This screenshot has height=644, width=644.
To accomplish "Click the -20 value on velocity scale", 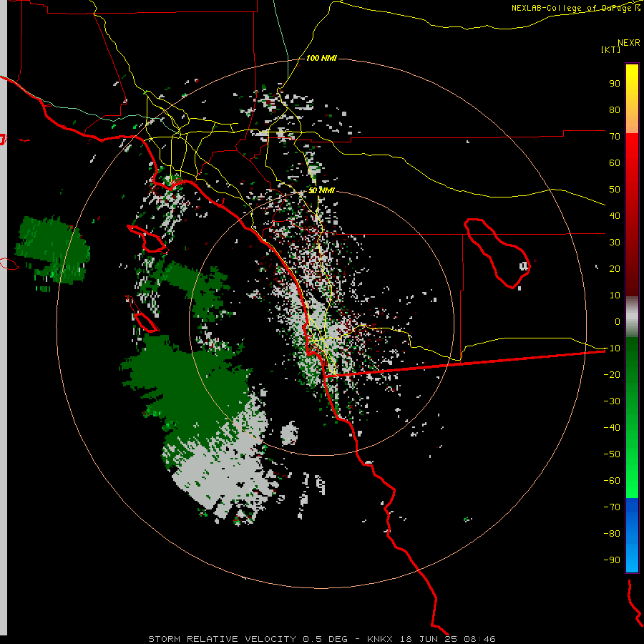I will pos(612,374).
